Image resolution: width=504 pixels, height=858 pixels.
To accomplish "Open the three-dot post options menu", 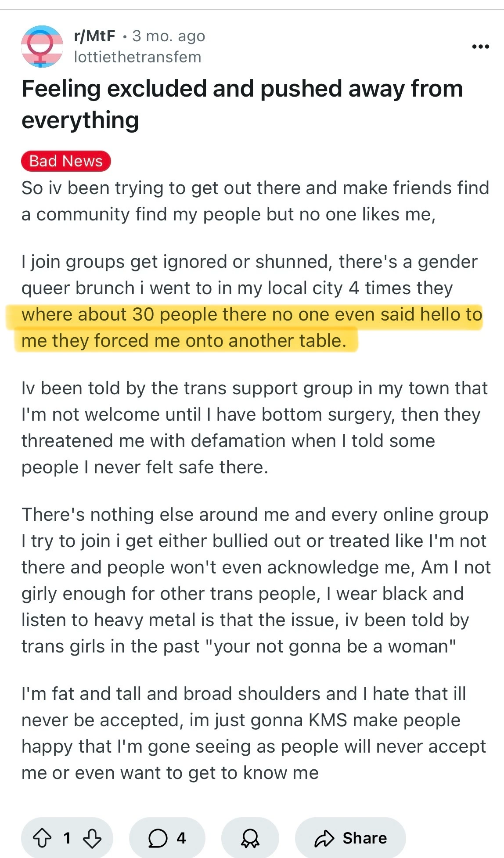I will pos(480,47).
